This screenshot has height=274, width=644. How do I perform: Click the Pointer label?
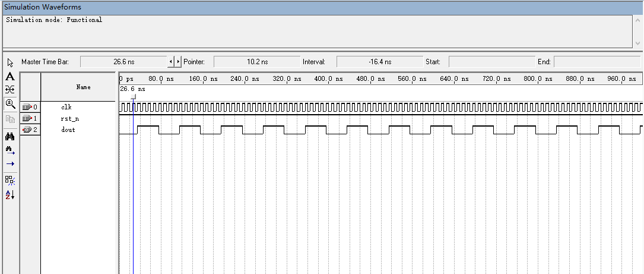[x=194, y=62]
